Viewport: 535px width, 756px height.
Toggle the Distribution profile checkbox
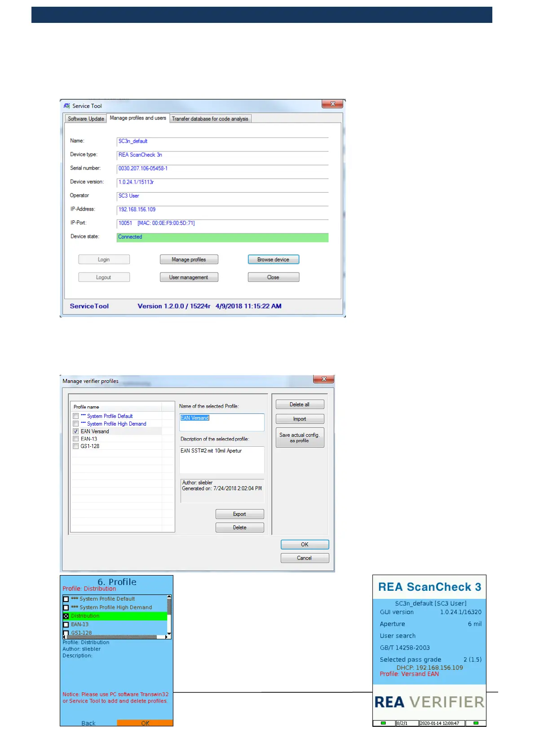[66, 616]
